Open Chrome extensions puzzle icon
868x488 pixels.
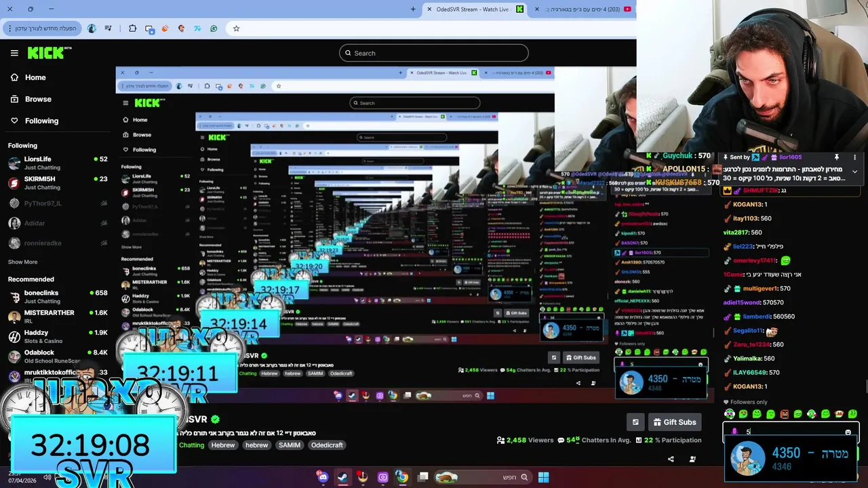pos(132,28)
